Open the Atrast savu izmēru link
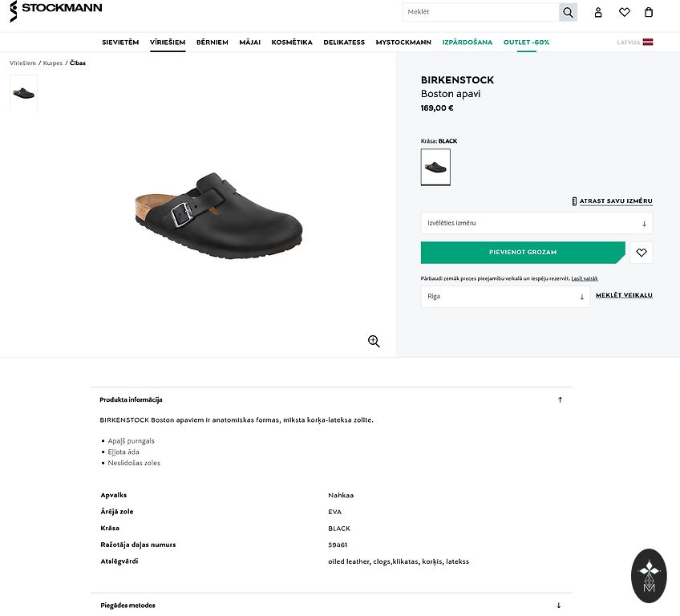680x616 pixels. click(x=615, y=201)
